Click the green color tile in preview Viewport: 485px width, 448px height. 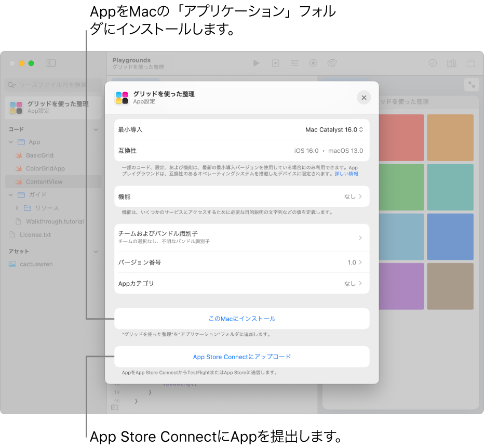coord(401,187)
